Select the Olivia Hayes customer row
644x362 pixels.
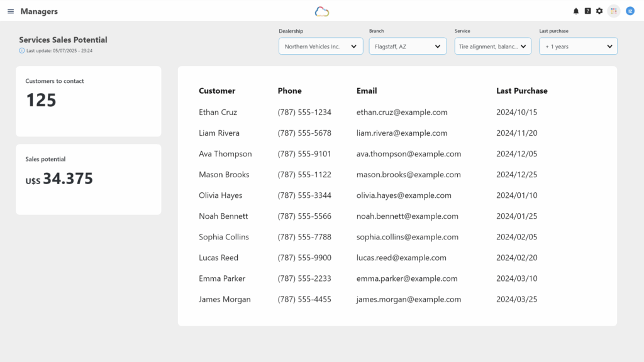pos(397,195)
